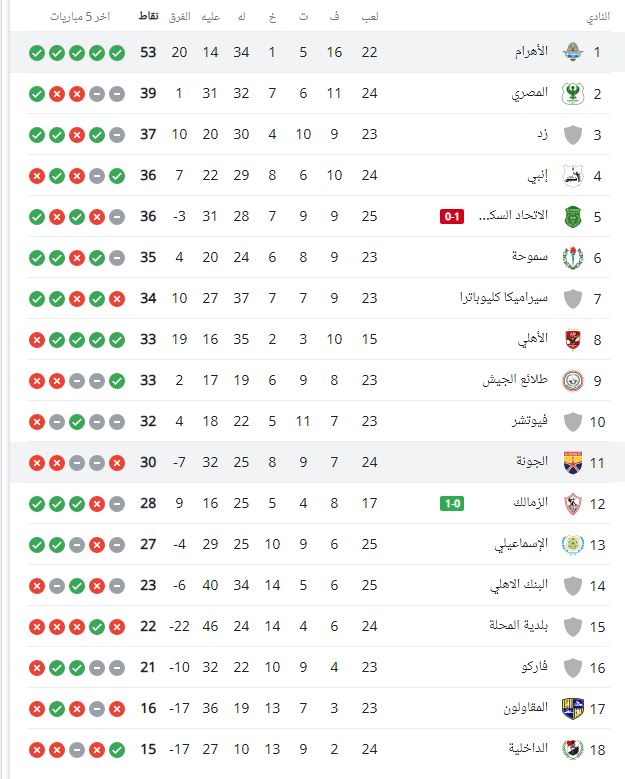This screenshot has height=779, width=625.
Task: Click the الجونة club logo
Action: tap(573, 462)
